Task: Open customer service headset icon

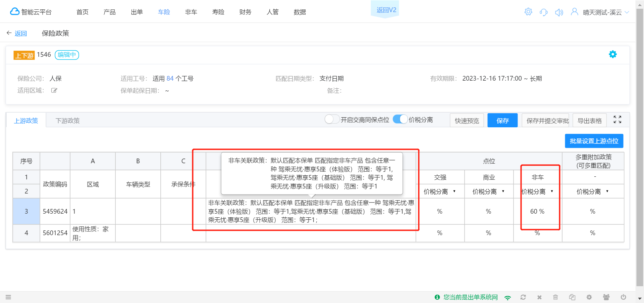Action: (x=544, y=12)
